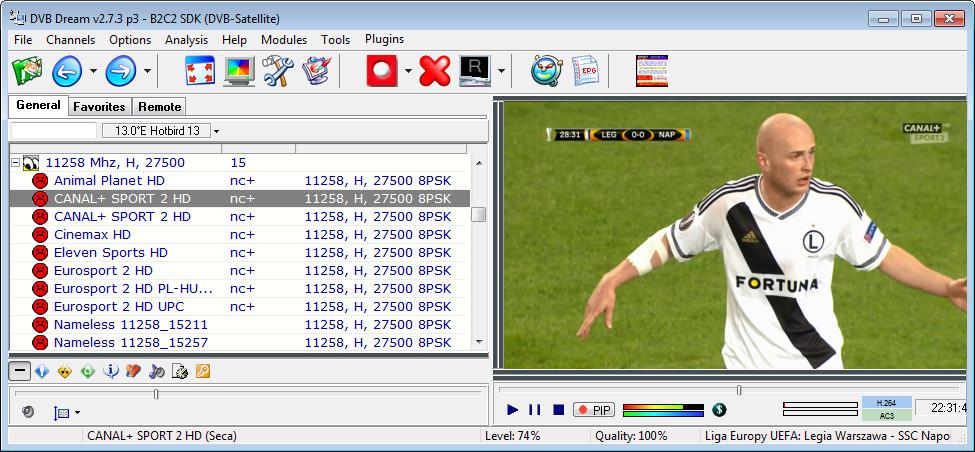Go to next channel with blue right arrow
This screenshot has width=975, height=452.
pyautogui.click(x=121, y=71)
